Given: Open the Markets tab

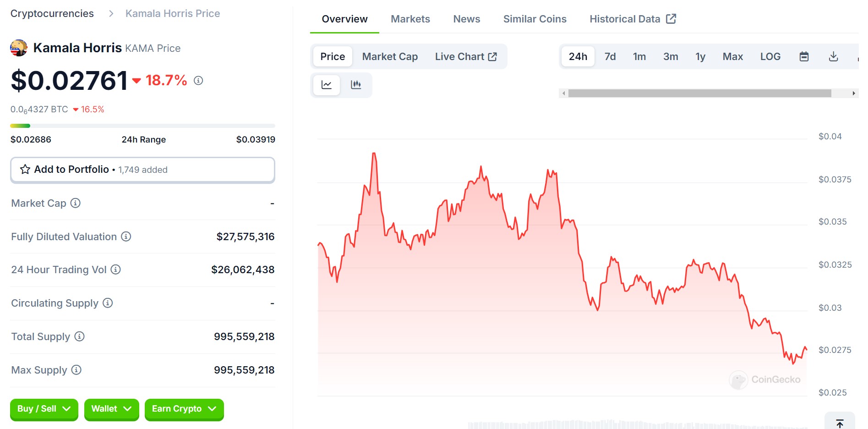Looking at the screenshot, I should click(x=410, y=19).
